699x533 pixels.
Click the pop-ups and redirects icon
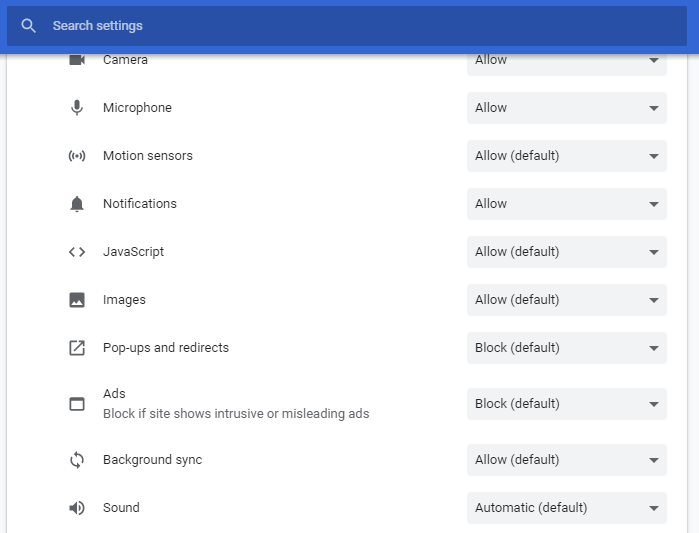[x=77, y=348]
